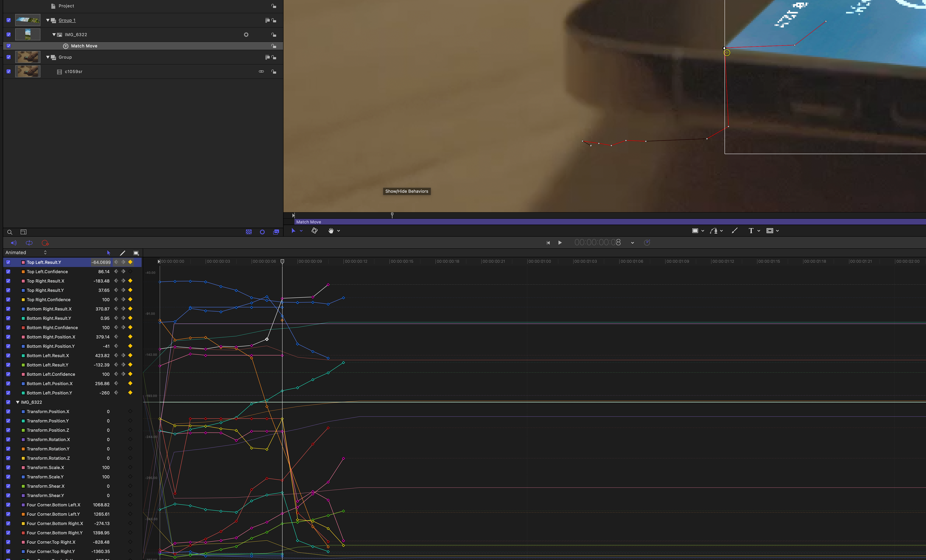Select the Sketch Keyframes pencil tool
Viewport: 926px width, 560px height.
(123, 253)
